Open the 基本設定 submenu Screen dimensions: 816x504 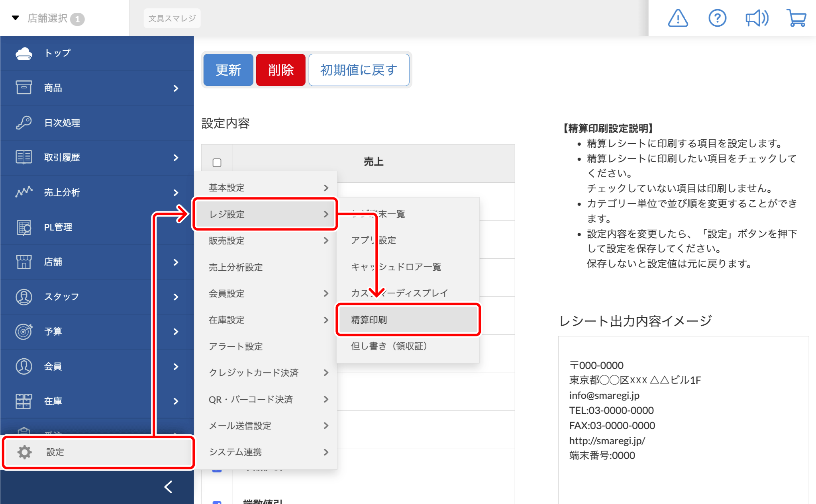tap(266, 188)
